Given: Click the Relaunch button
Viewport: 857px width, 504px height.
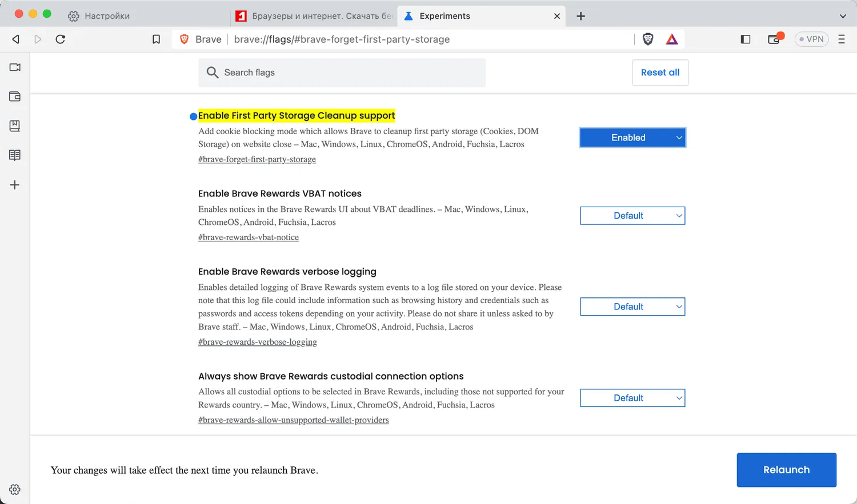Looking at the screenshot, I should (x=786, y=470).
